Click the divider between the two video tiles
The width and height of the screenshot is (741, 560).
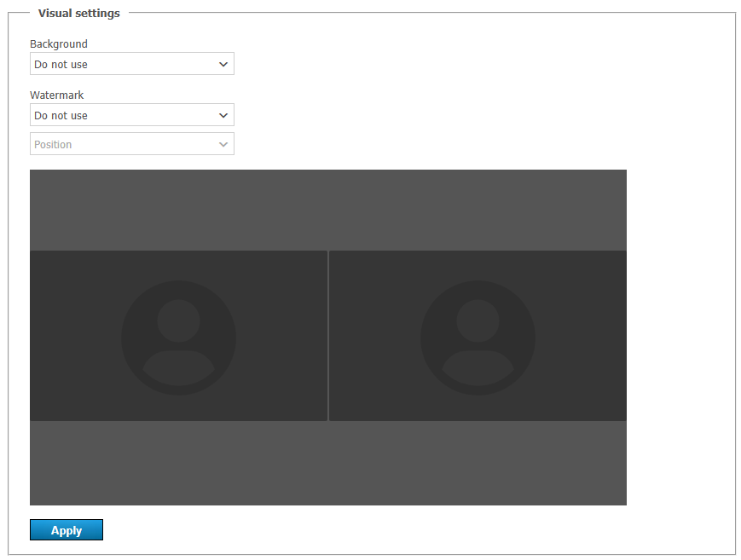[x=328, y=336]
